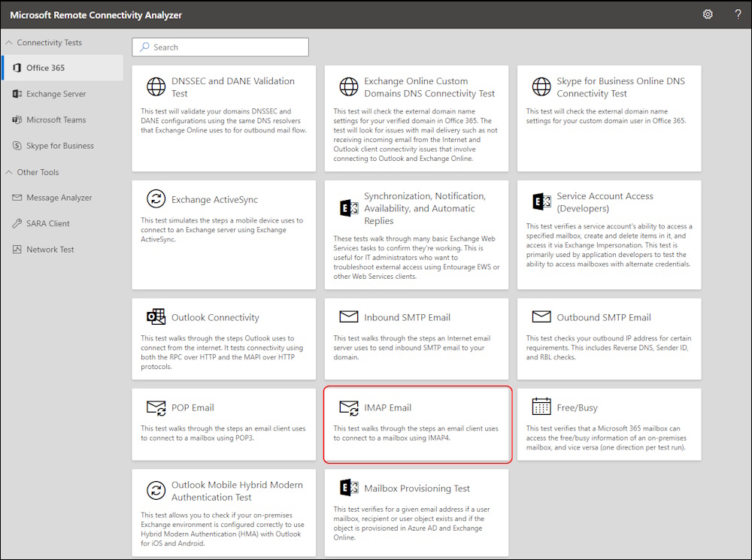The image size is (752, 560).
Task: Open the POP Email test title
Action: (x=193, y=407)
